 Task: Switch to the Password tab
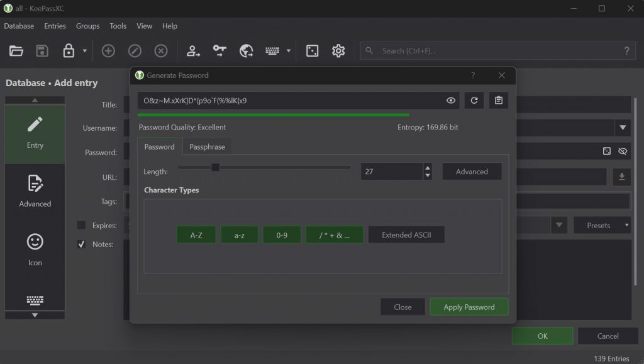pyautogui.click(x=159, y=146)
